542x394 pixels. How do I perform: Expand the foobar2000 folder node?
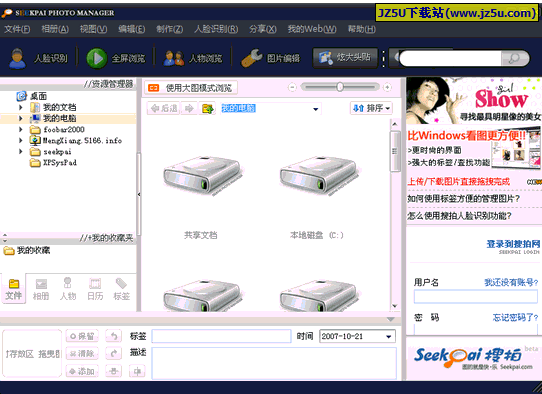(x=21, y=129)
